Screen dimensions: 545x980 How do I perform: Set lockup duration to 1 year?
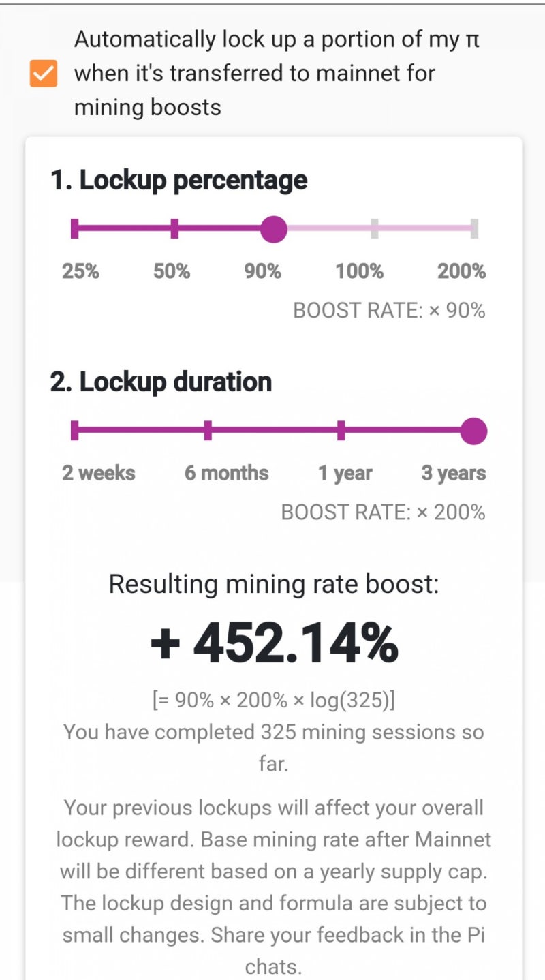pyautogui.click(x=341, y=431)
